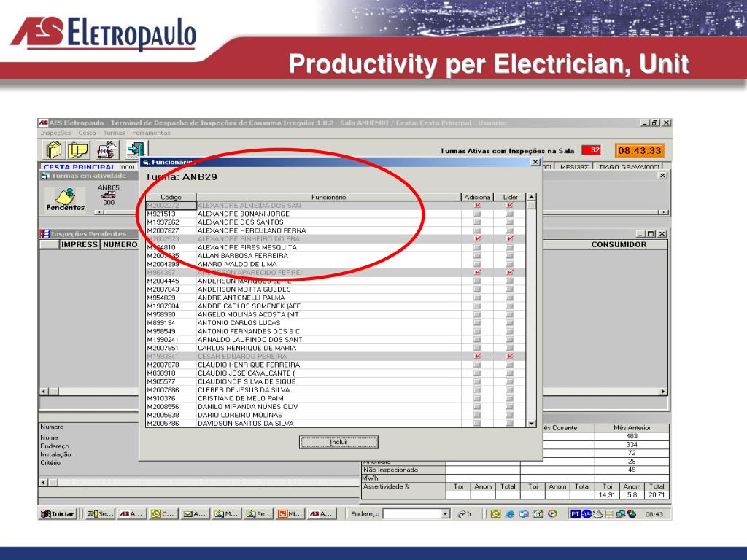Switch to the Pe... taskbar window
The image size is (747, 560).
coord(258,514)
